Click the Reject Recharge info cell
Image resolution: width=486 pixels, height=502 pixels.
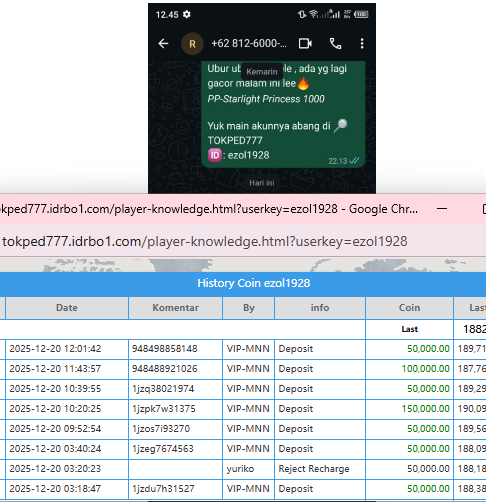pos(314,469)
